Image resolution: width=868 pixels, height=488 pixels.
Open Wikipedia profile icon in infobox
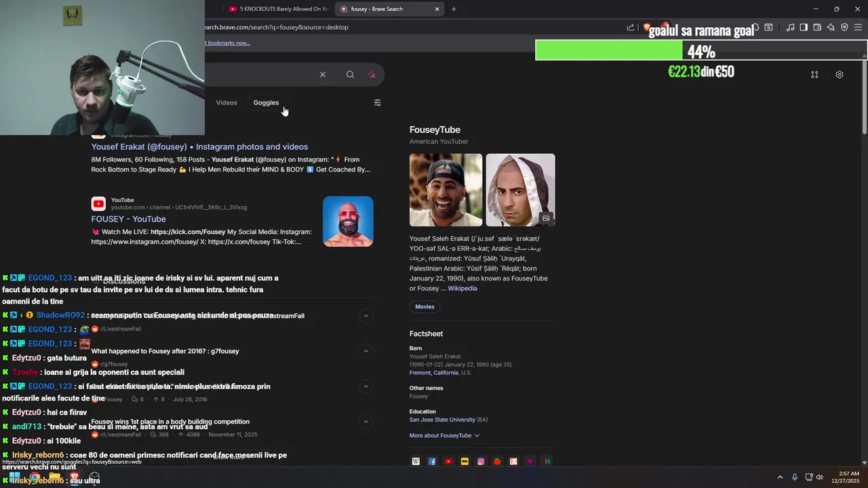[x=416, y=462]
